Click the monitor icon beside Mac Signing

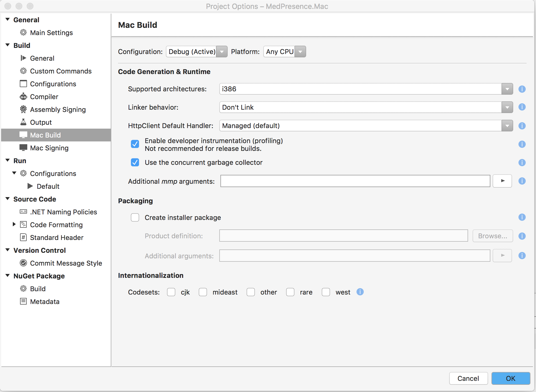(23, 148)
